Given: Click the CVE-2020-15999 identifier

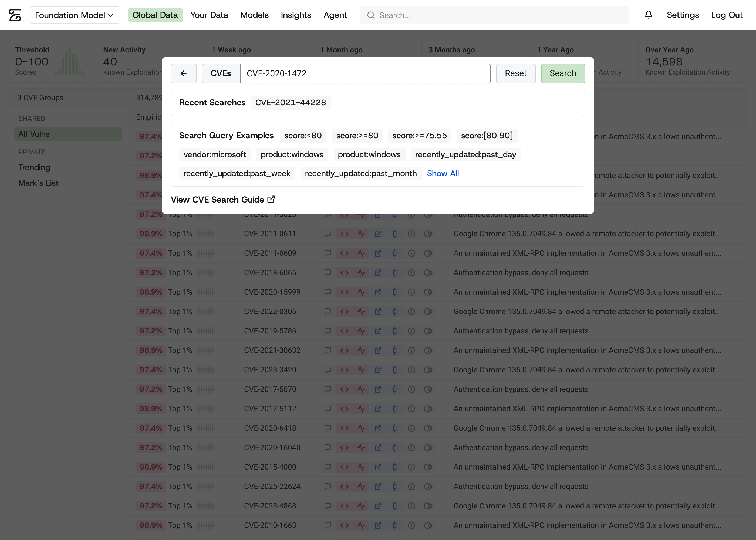Looking at the screenshot, I should click(272, 292).
